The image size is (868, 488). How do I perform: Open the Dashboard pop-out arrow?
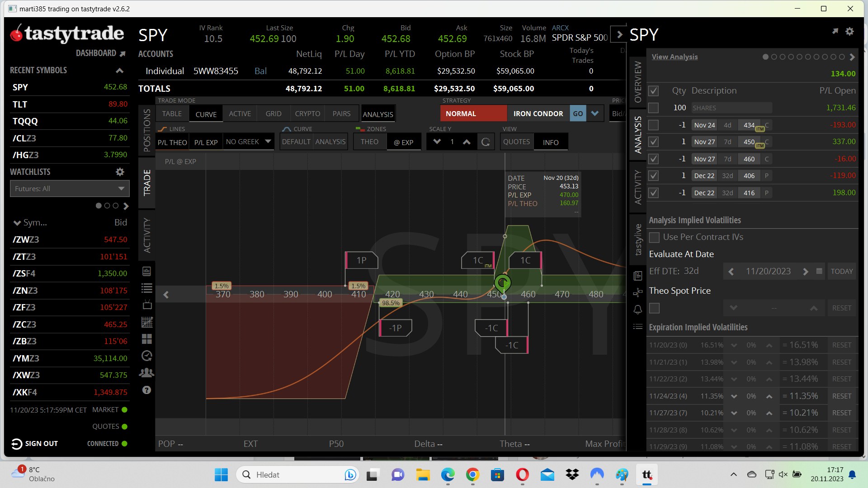(x=123, y=54)
